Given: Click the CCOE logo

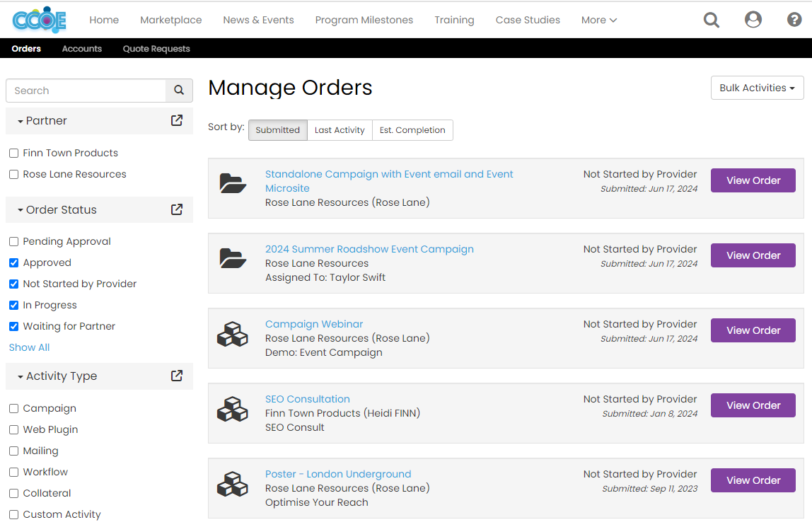Looking at the screenshot, I should tap(40, 20).
